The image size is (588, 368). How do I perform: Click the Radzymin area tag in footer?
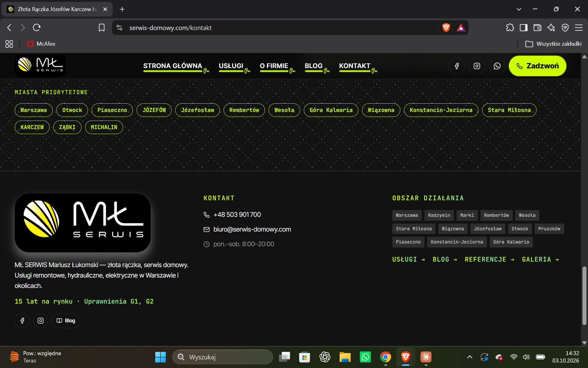[x=439, y=215]
